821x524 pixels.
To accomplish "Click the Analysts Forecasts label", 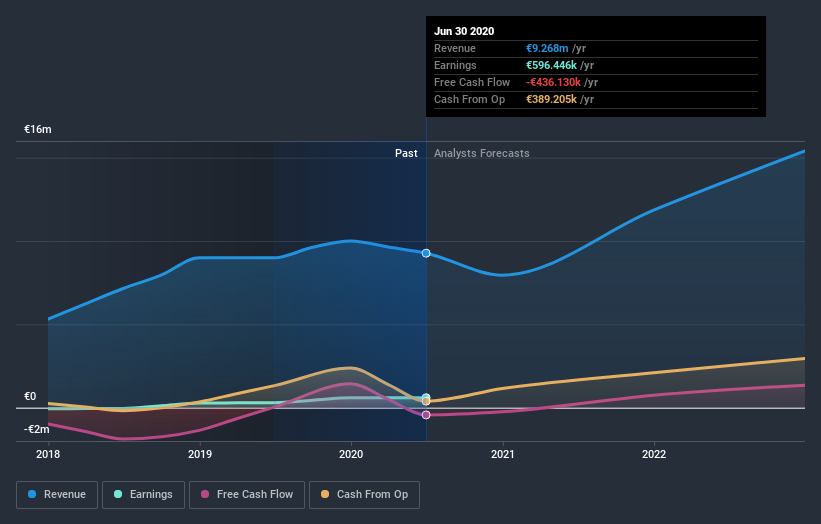I will [x=482, y=153].
